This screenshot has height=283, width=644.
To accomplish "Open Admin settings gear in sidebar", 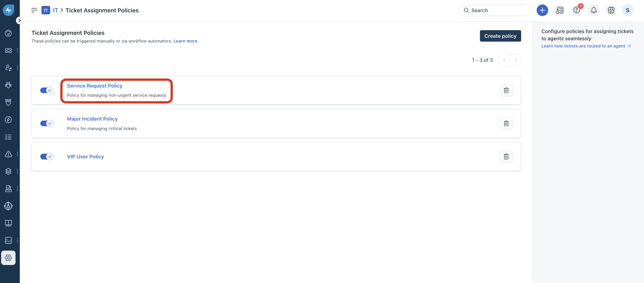I will 8,258.
